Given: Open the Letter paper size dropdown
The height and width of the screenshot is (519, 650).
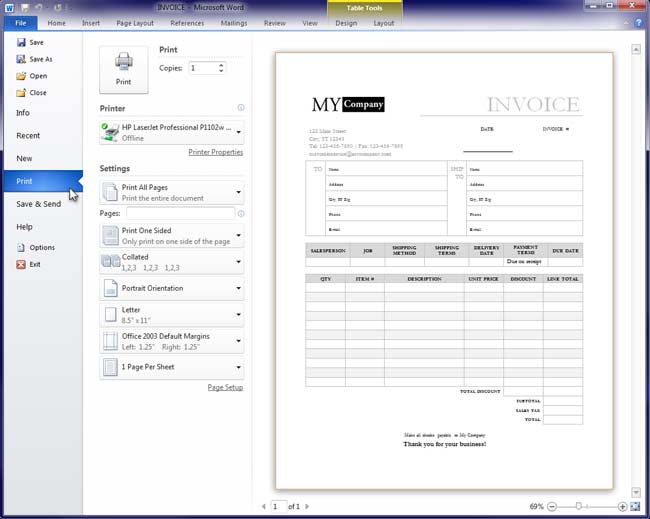Looking at the screenshot, I should pos(172,315).
